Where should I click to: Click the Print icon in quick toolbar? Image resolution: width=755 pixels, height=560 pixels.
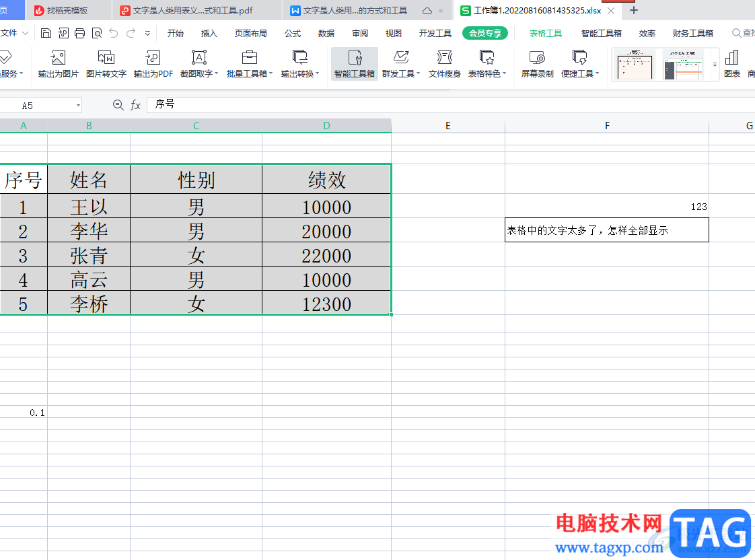80,33
